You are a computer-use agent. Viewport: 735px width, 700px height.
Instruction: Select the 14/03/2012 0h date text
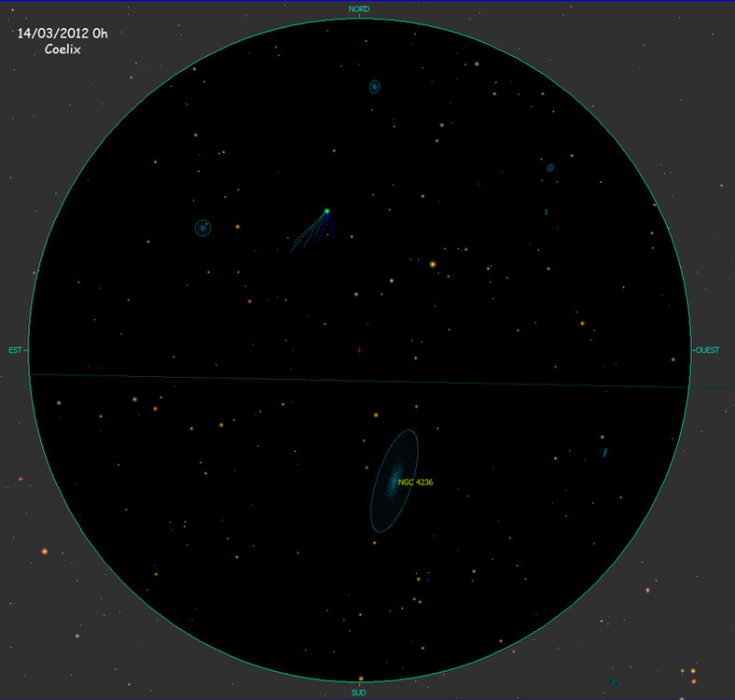click(x=62, y=34)
